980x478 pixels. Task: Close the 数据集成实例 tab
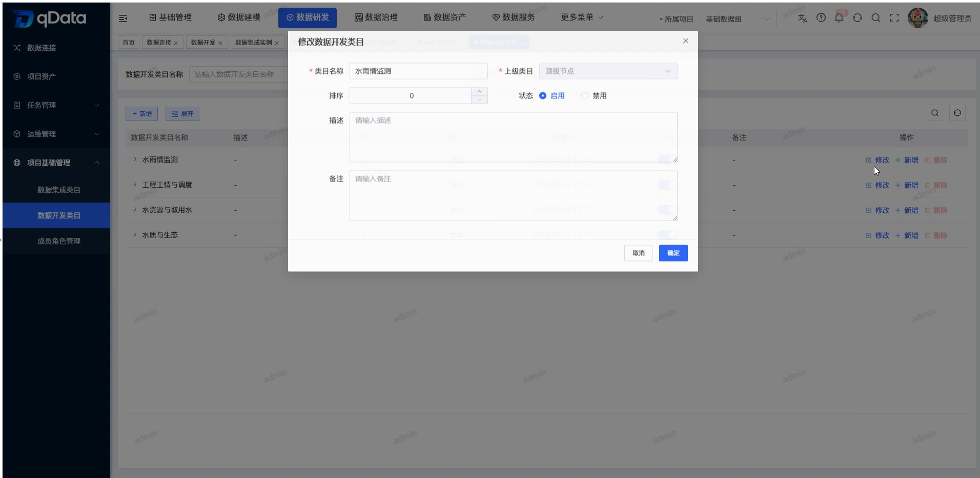point(277,43)
